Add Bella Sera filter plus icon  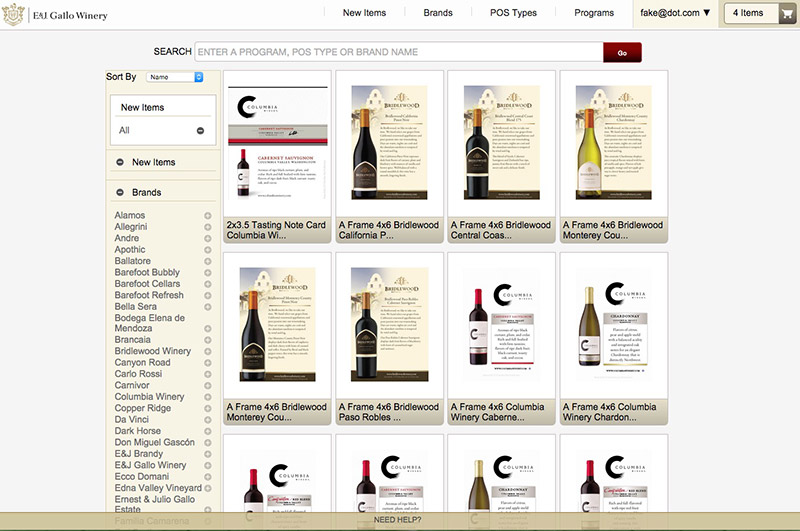208,307
